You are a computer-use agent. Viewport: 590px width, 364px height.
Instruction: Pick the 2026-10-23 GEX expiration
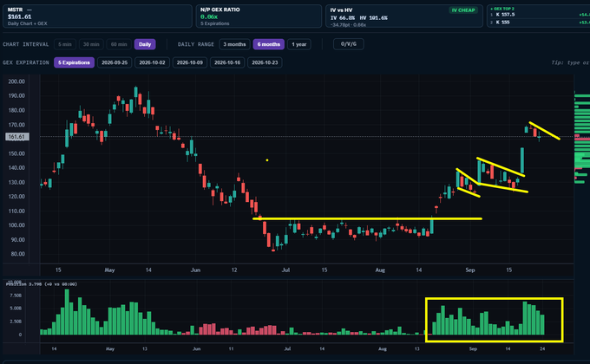click(x=265, y=62)
